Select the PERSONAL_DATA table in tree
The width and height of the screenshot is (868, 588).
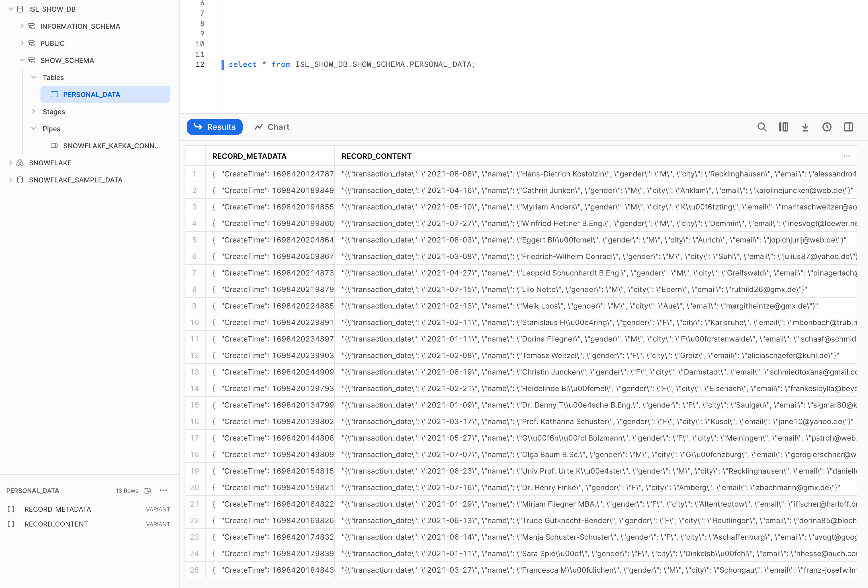point(105,94)
